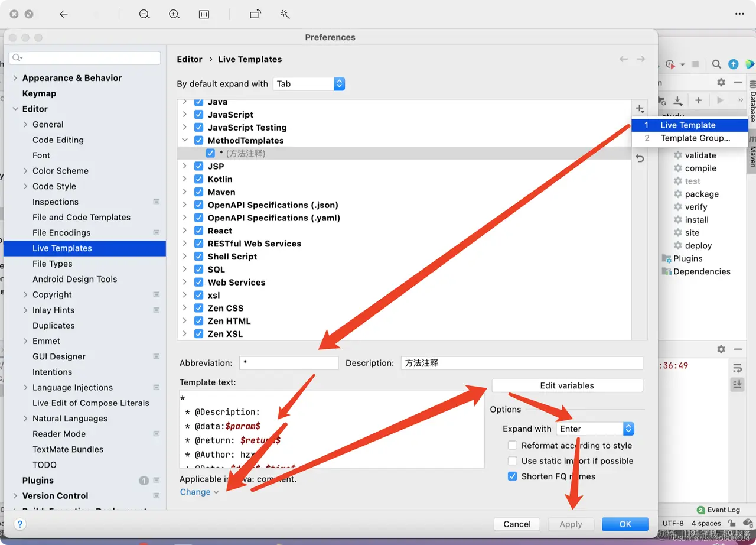Click the help question mark button
The width and height of the screenshot is (756, 545).
click(20, 524)
